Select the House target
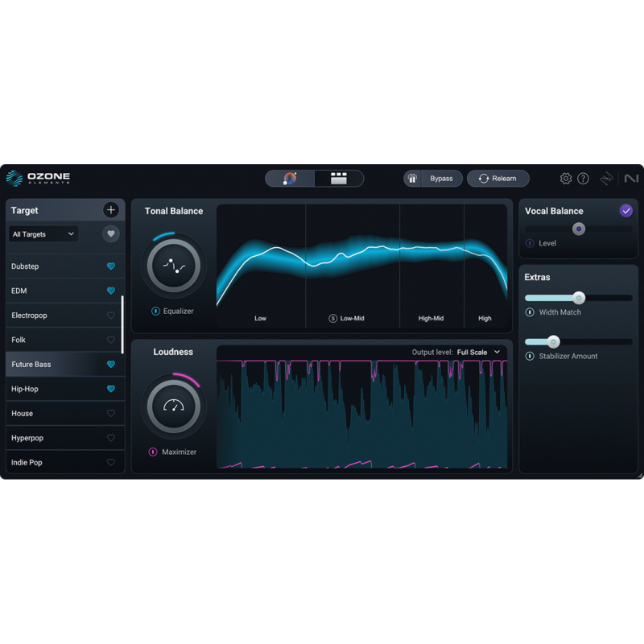The width and height of the screenshot is (644, 644). coord(65,413)
